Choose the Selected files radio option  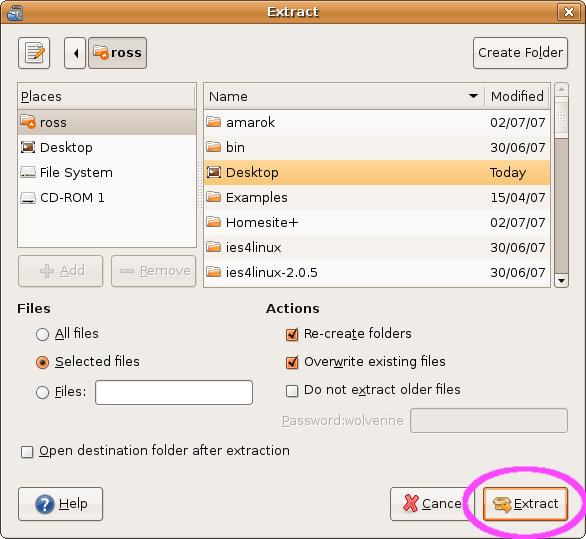coord(42,362)
